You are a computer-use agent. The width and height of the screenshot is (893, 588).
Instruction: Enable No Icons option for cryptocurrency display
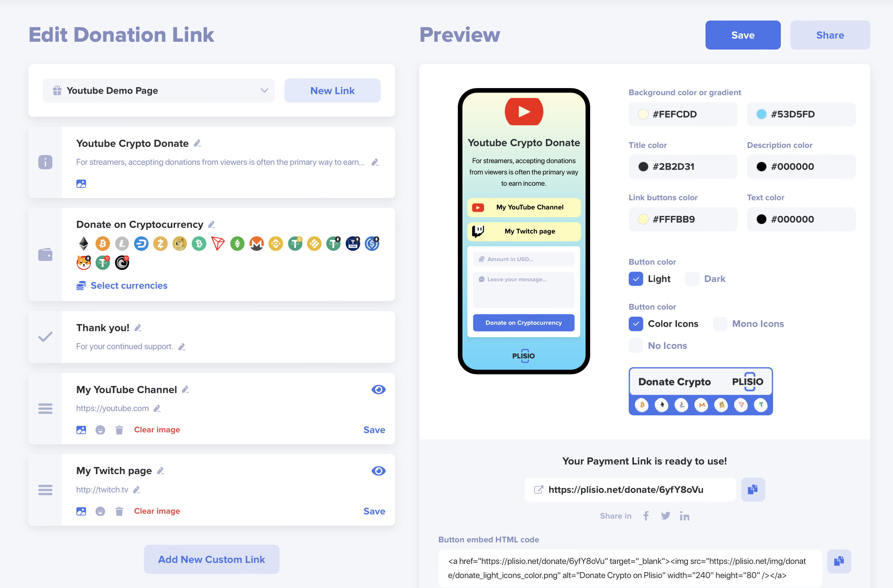click(x=635, y=346)
